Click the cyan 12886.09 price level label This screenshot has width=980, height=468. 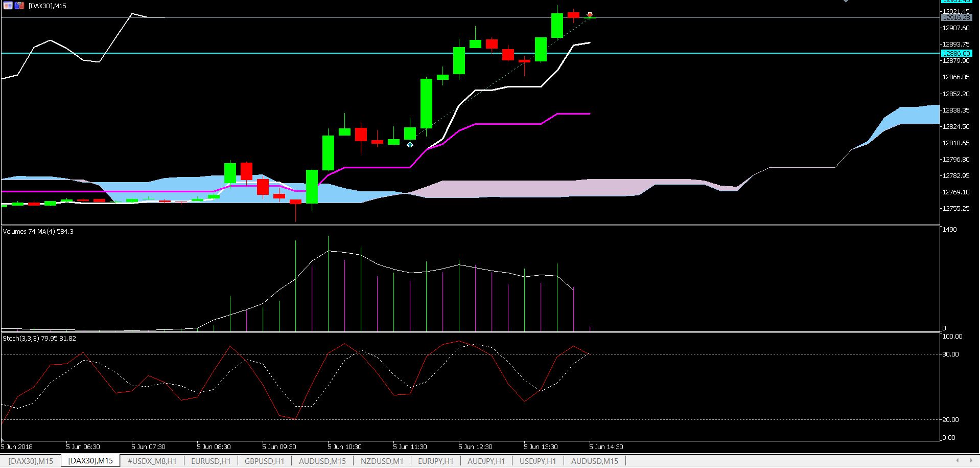956,53
